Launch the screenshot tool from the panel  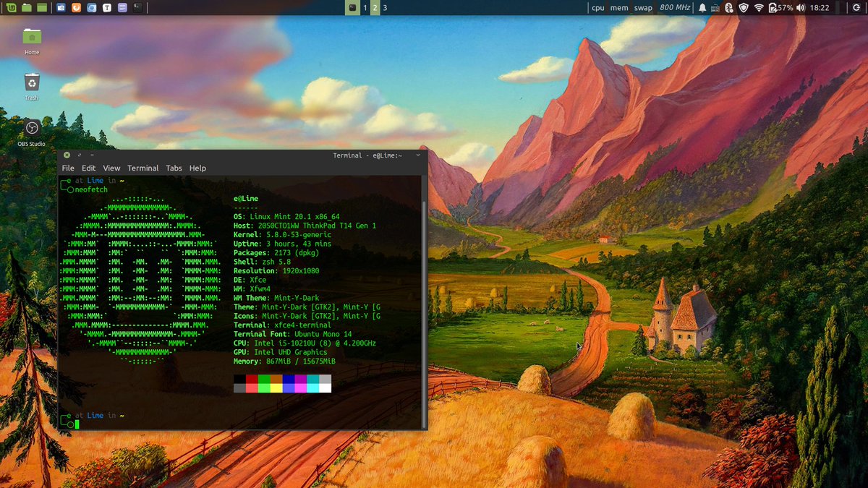[60, 7]
